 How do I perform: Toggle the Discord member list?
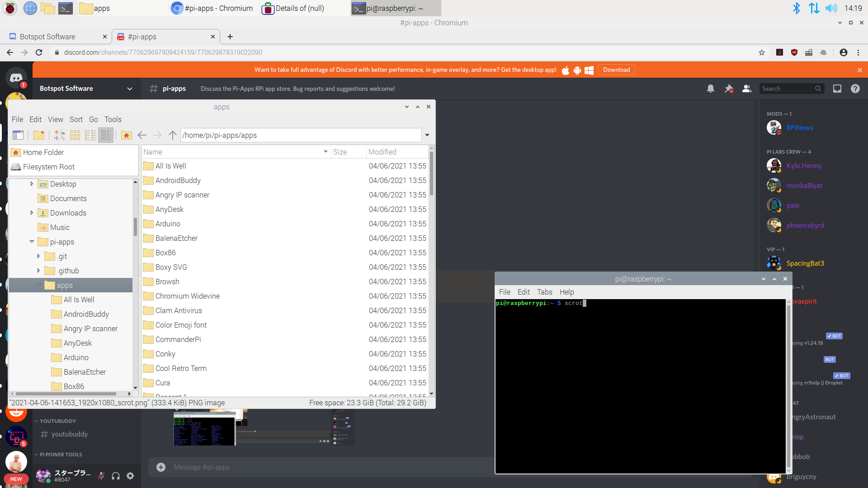(747, 89)
